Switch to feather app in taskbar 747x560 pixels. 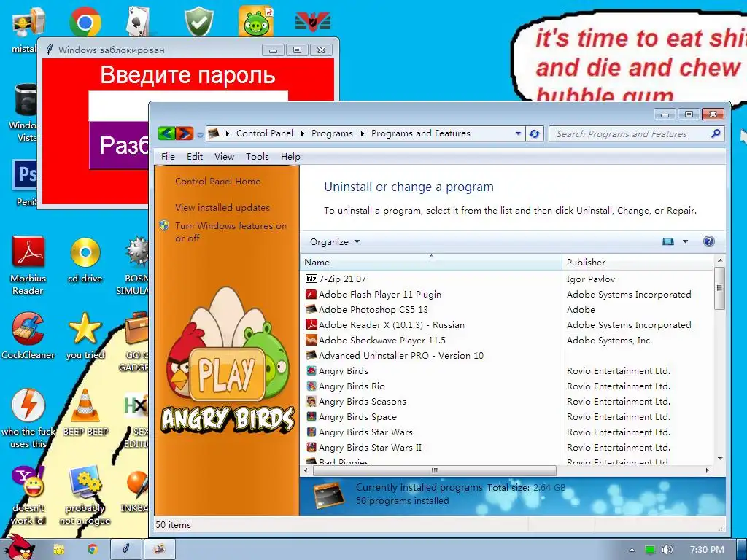(x=125, y=550)
